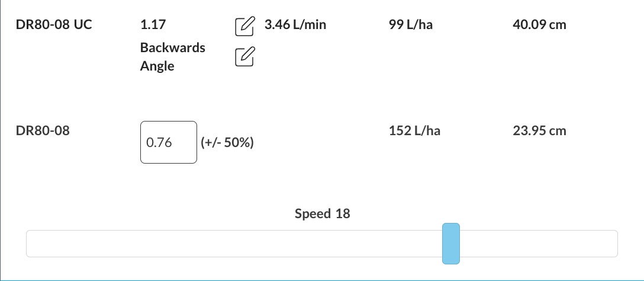Select the DR80-08 UC nozzle label

click(54, 25)
